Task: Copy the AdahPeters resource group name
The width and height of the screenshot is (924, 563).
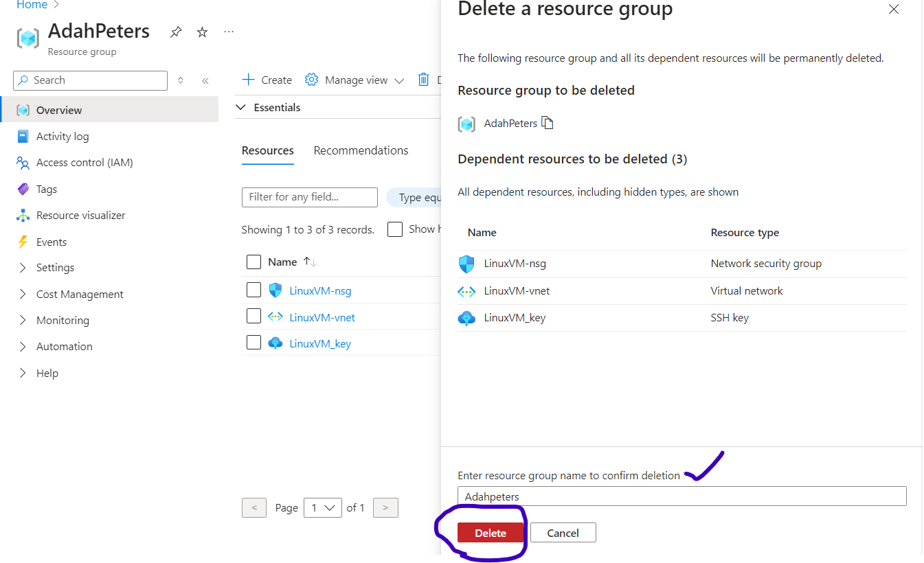Action: pos(548,123)
